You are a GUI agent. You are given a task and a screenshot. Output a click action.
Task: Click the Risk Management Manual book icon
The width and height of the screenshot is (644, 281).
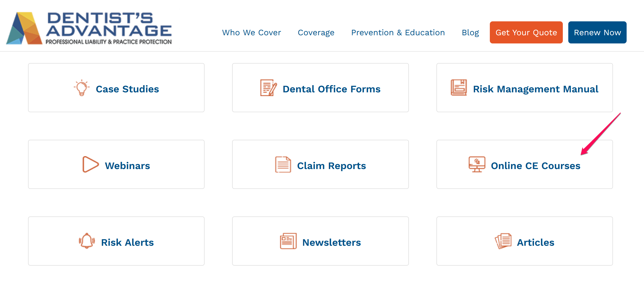click(x=459, y=87)
